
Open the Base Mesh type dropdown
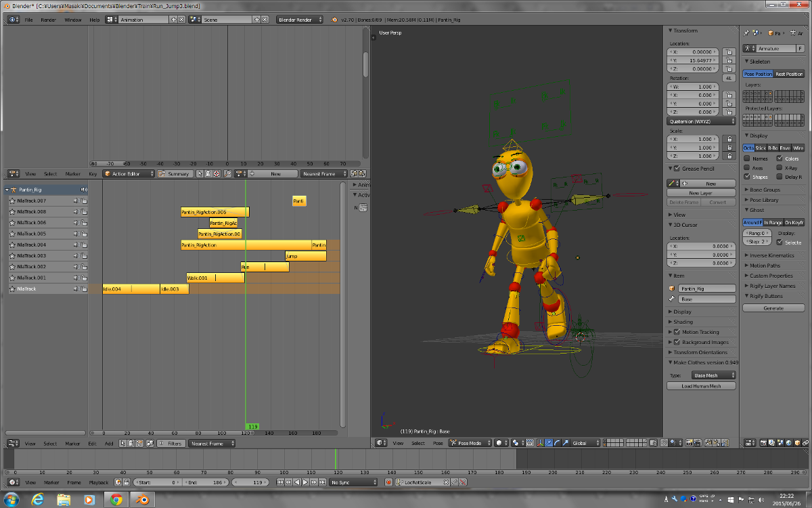(x=713, y=375)
